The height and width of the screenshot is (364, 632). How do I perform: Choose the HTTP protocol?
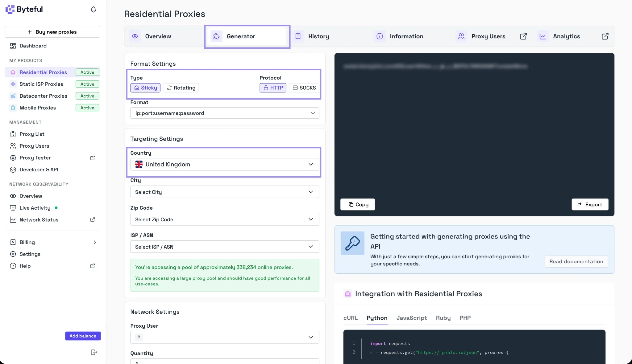point(273,88)
